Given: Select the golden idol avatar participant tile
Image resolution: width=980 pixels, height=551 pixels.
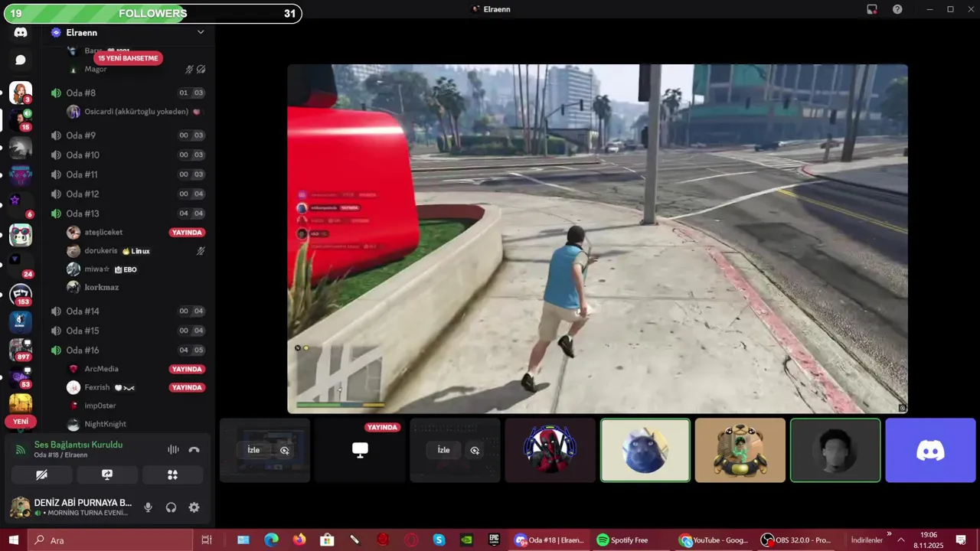Looking at the screenshot, I should click(x=740, y=450).
